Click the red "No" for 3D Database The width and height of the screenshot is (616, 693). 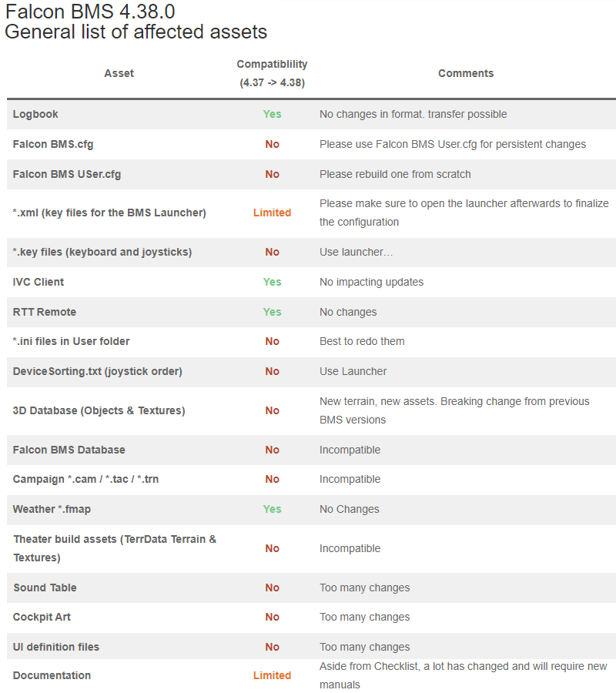[272, 410]
